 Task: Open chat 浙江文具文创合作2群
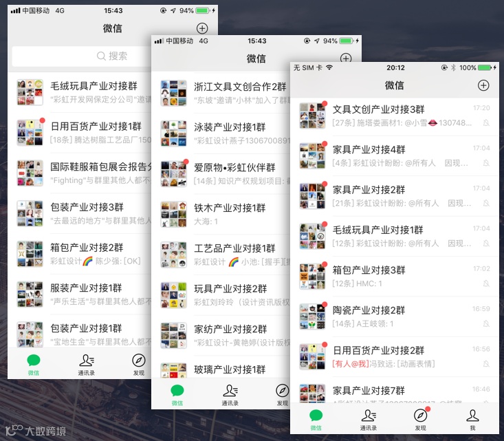pos(221,93)
